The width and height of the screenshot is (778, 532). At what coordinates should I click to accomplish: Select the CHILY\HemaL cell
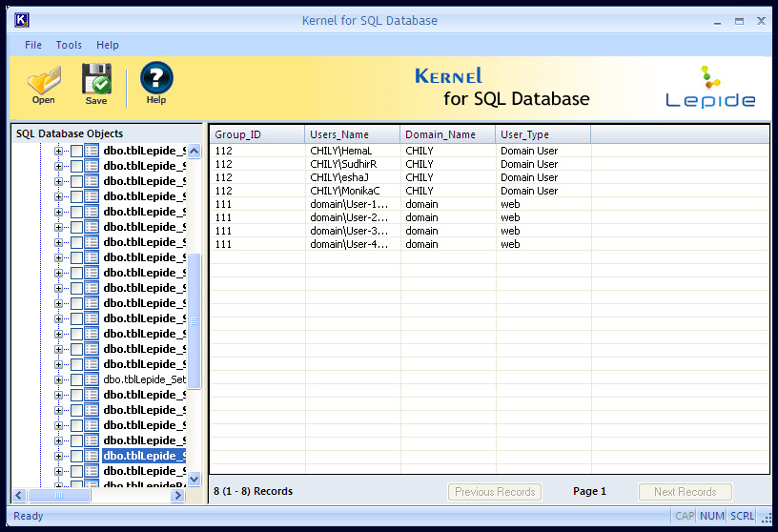click(352, 151)
